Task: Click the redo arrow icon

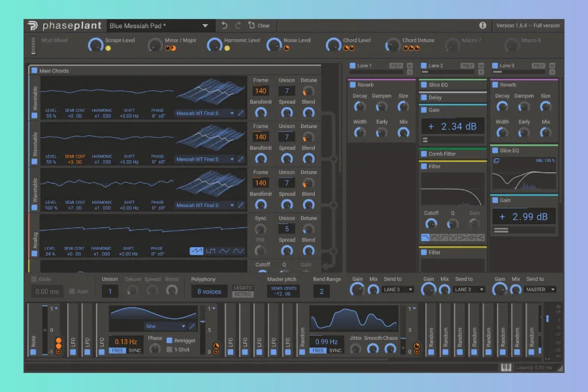Action: (x=238, y=25)
